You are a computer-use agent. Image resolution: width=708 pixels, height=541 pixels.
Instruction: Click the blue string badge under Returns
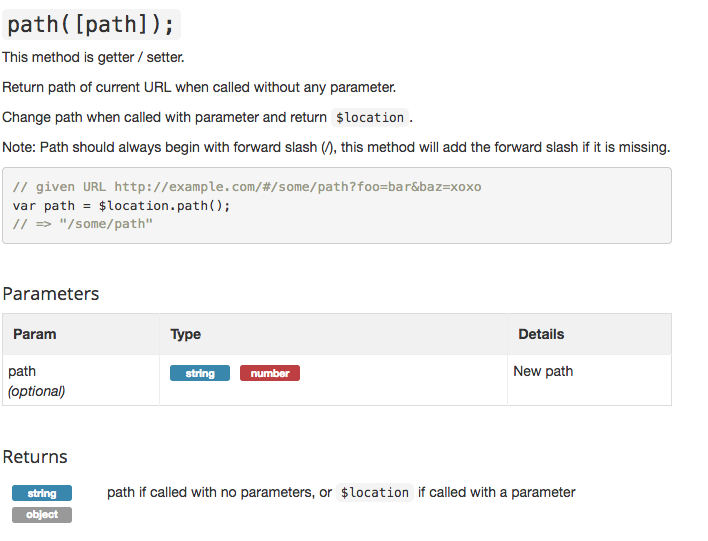click(x=42, y=493)
